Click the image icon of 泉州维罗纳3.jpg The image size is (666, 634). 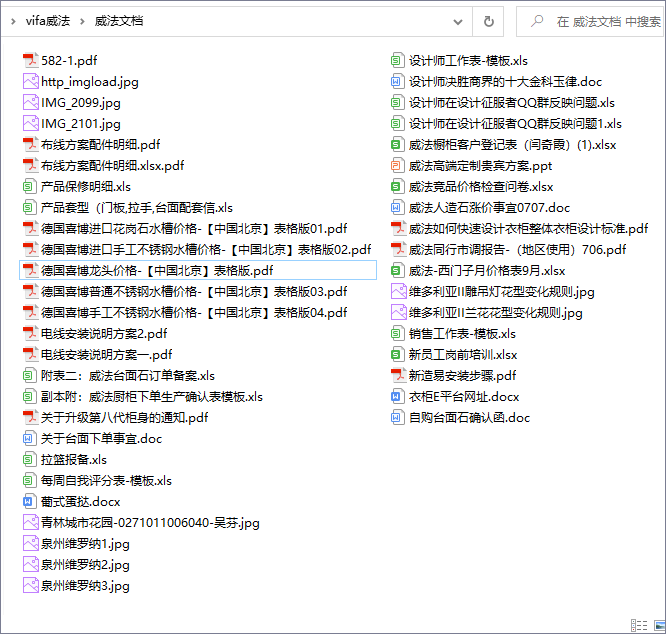[x=30, y=586]
